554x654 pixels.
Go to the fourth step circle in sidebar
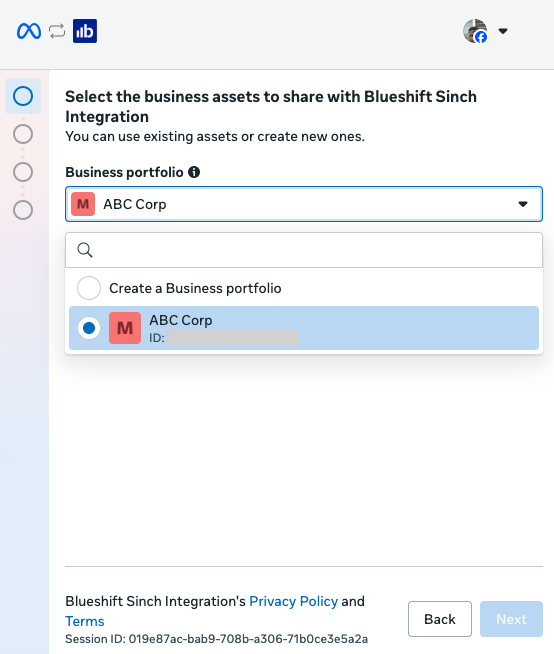coord(23,210)
